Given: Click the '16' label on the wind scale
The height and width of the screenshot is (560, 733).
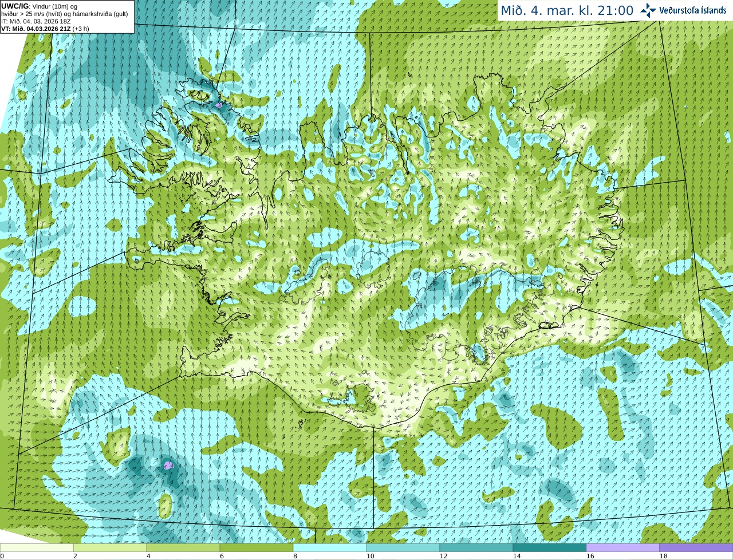Looking at the screenshot, I should click(x=590, y=556).
